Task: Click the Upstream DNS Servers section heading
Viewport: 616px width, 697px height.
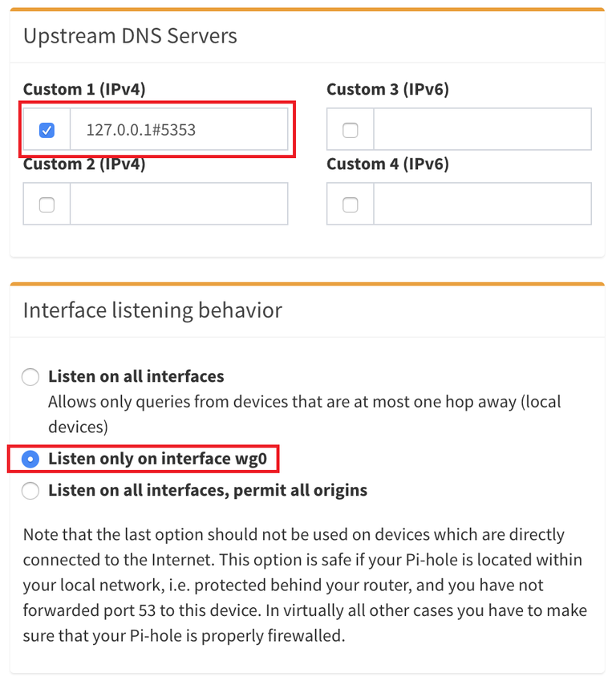Action: 131,35
